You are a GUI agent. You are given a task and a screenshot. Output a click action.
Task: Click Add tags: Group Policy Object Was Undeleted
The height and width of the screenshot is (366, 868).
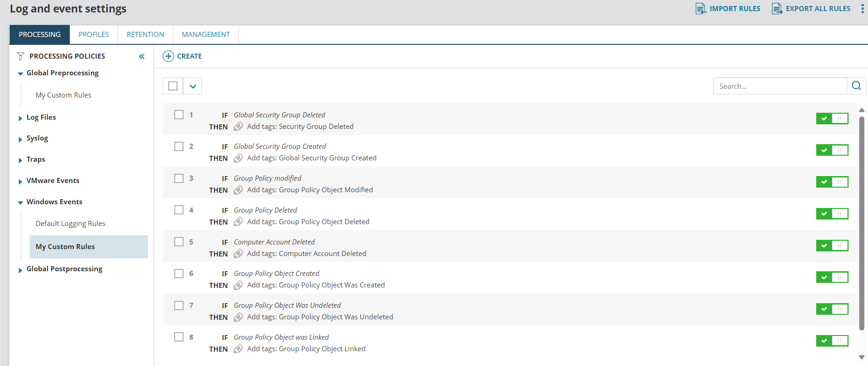pyautogui.click(x=320, y=317)
